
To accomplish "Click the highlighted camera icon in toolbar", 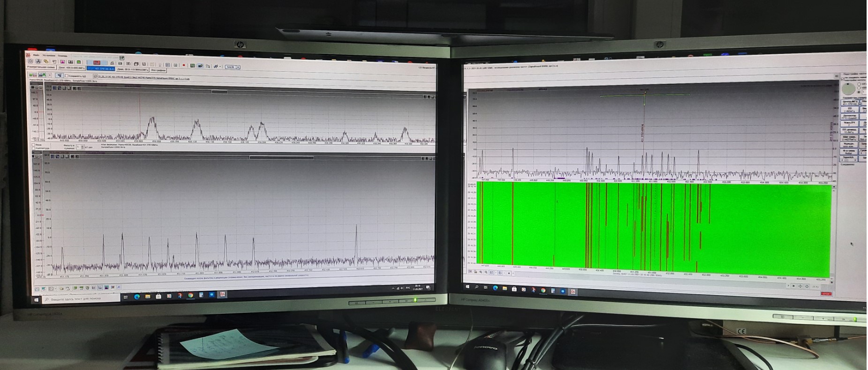I will (x=200, y=66).
